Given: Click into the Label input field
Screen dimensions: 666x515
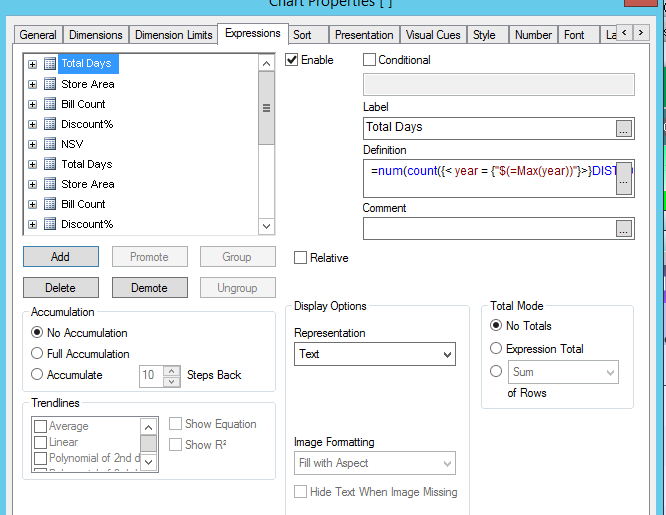Looking at the screenshot, I should [x=488, y=128].
